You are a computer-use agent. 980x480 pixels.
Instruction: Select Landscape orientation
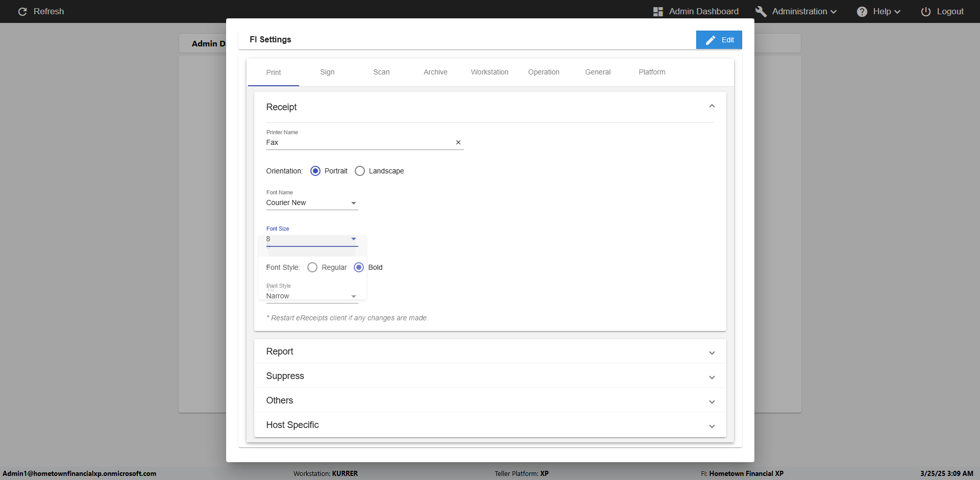[x=360, y=171]
